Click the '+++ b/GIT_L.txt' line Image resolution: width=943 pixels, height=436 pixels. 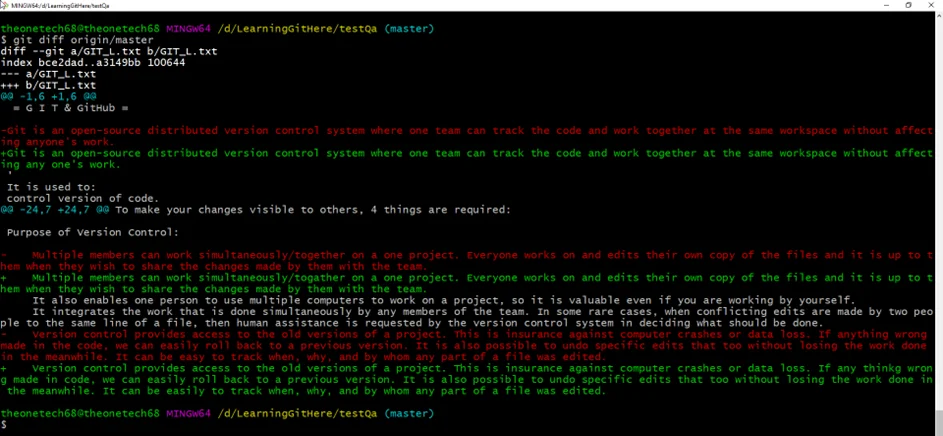pyautogui.click(x=48, y=85)
